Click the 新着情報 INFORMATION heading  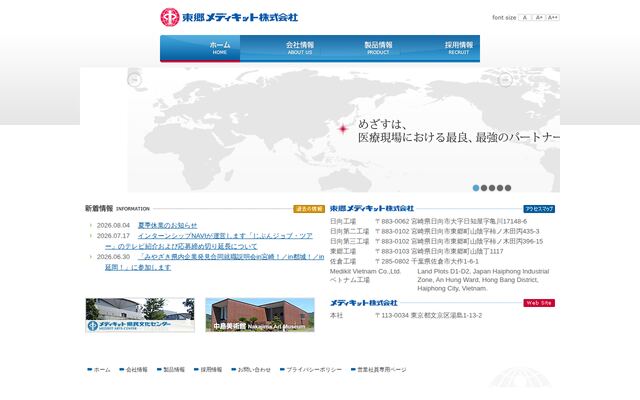click(117, 209)
